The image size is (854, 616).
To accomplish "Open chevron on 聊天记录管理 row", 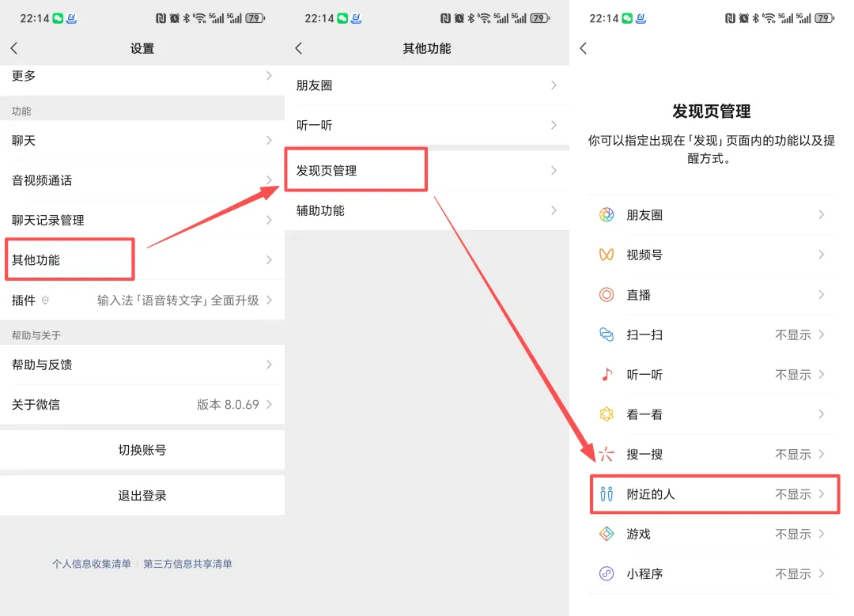I will tap(269, 220).
